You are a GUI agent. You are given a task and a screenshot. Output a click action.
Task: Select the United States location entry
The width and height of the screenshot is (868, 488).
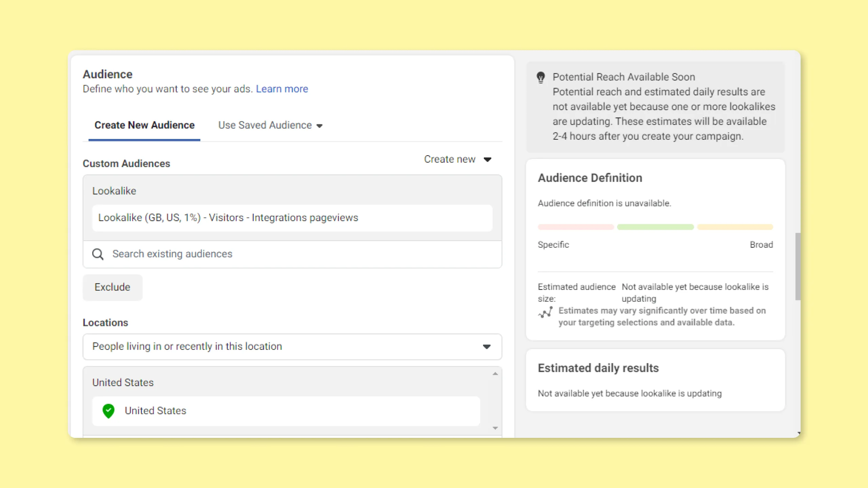[x=286, y=411]
